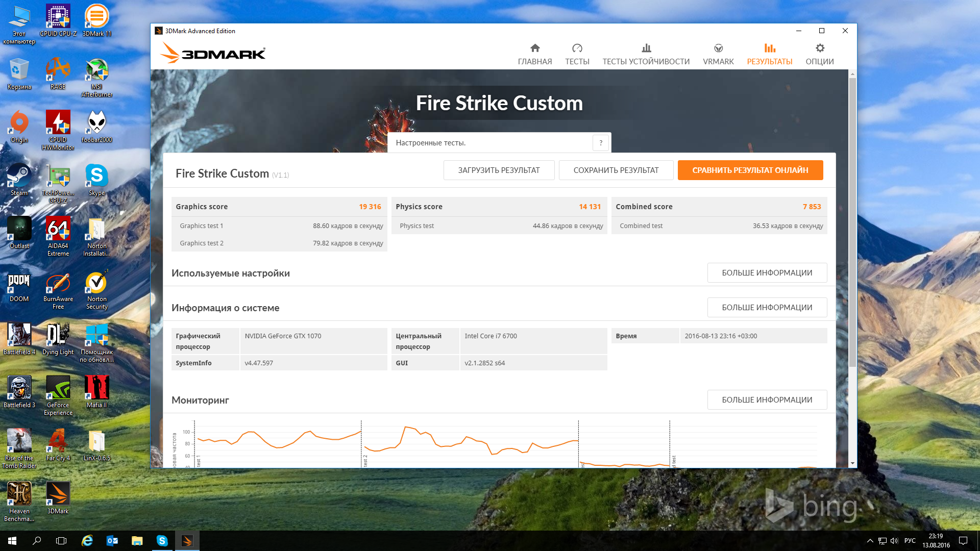Click Сравнить результат онлайн button
Viewport: 980px width, 551px height.
click(x=750, y=170)
